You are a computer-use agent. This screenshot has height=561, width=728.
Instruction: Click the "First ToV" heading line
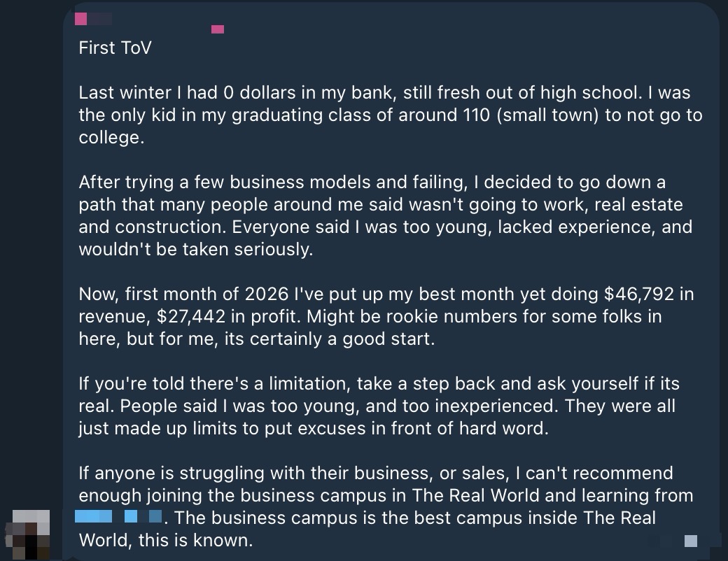[115, 48]
